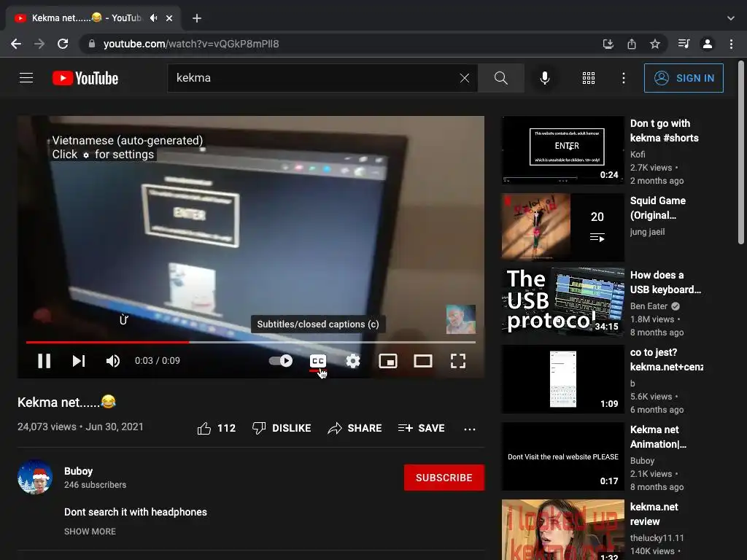
Task: Open Squid Game playlist thumbnail
Action: tap(562, 227)
